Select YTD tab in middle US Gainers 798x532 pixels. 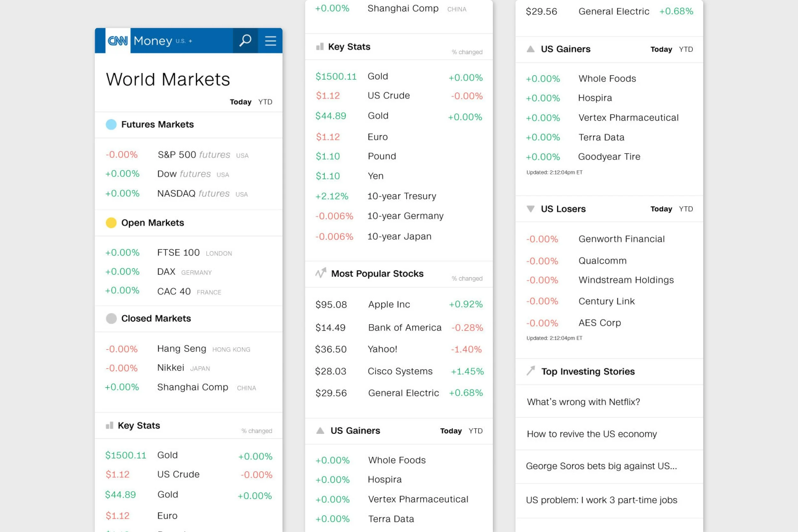[x=475, y=431]
